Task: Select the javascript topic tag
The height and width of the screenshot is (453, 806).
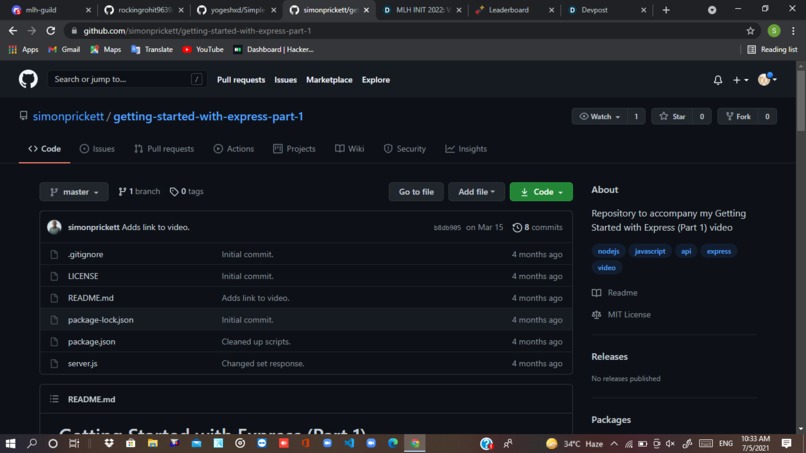Action: click(650, 251)
